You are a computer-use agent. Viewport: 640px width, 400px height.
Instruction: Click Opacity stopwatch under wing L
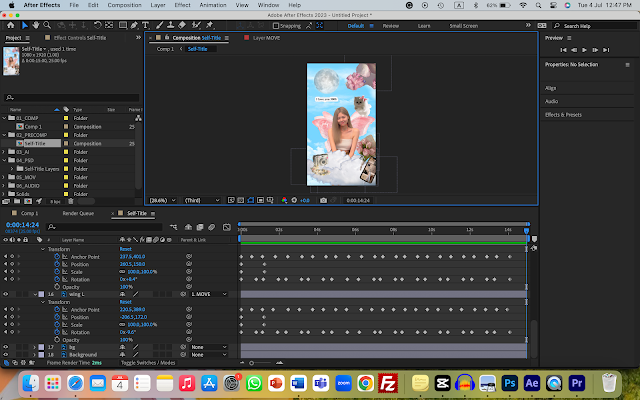pyautogui.click(x=57, y=340)
